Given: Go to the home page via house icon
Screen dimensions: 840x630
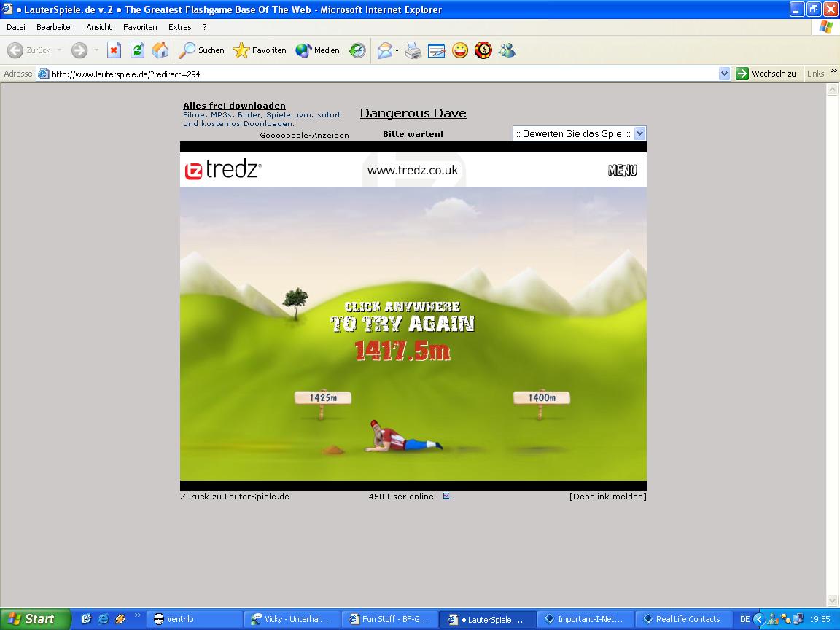Looking at the screenshot, I should click(x=160, y=50).
